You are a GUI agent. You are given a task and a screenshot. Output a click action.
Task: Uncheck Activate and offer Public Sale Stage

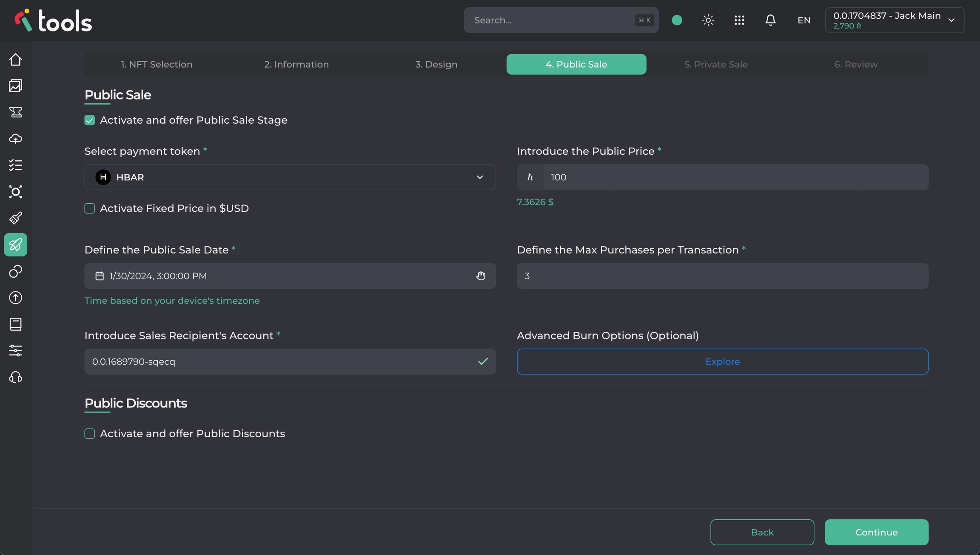pyautogui.click(x=90, y=120)
